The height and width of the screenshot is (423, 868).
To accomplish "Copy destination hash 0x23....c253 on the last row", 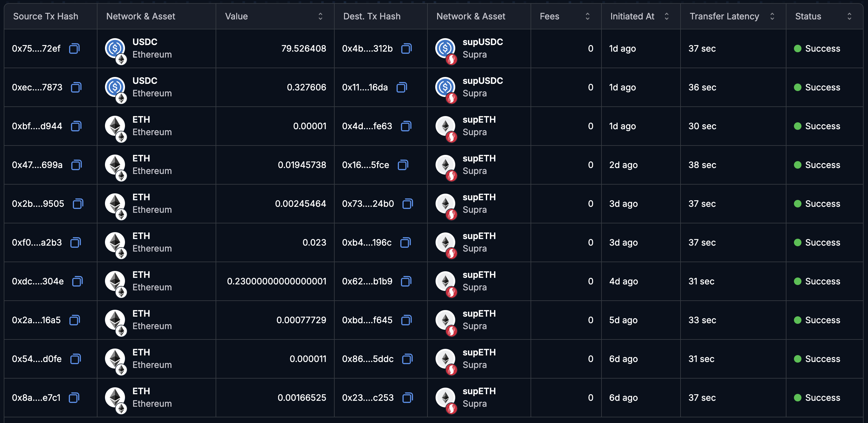I will click(408, 398).
